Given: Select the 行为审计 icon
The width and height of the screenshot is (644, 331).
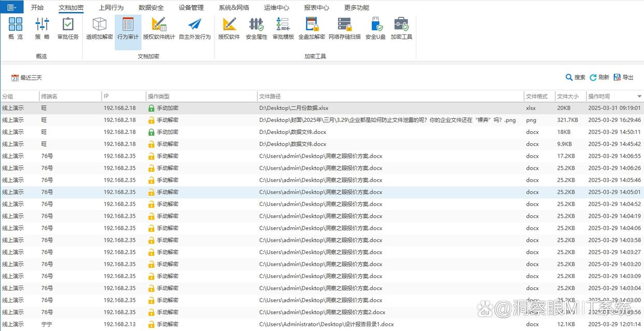Looking at the screenshot, I should pyautogui.click(x=127, y=30).
